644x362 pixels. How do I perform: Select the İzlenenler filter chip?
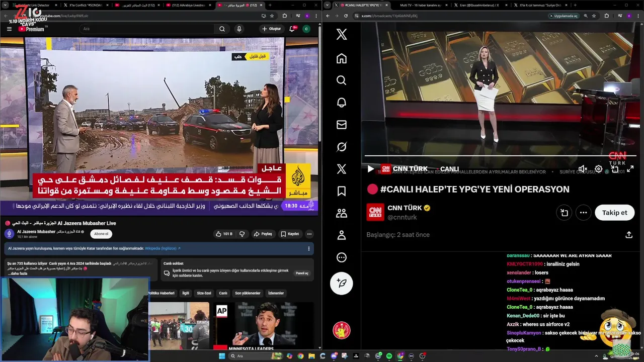[x=276, y=293]
